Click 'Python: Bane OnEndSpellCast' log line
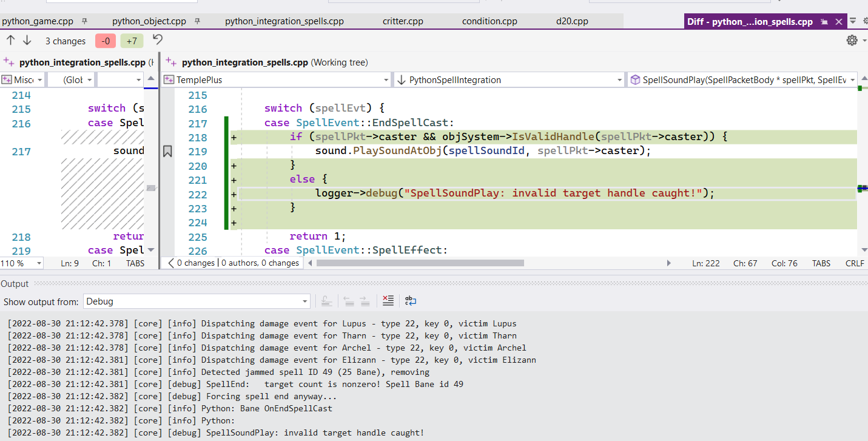This screenshot has height=441, width=868. click(x=169, y=408)
